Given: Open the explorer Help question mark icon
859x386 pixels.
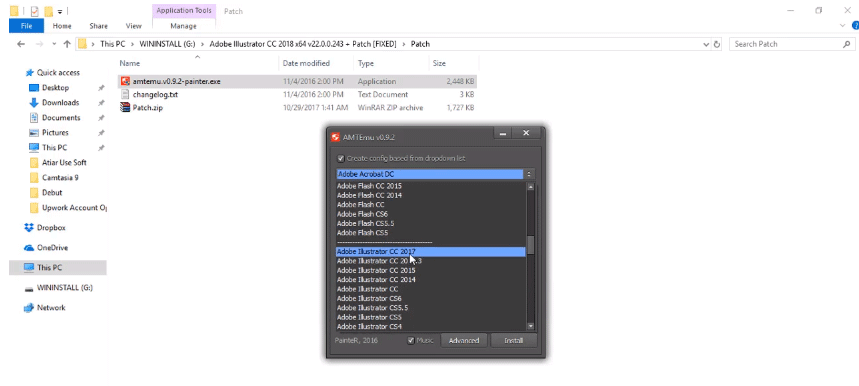Looking at the screenshot, I should 855,25.
